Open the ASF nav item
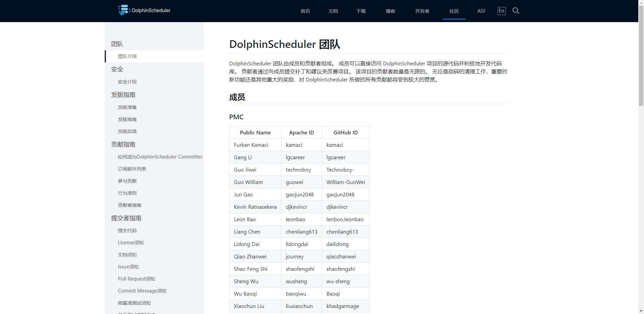This screenshot has width=644, height=314. click(481, 11)
